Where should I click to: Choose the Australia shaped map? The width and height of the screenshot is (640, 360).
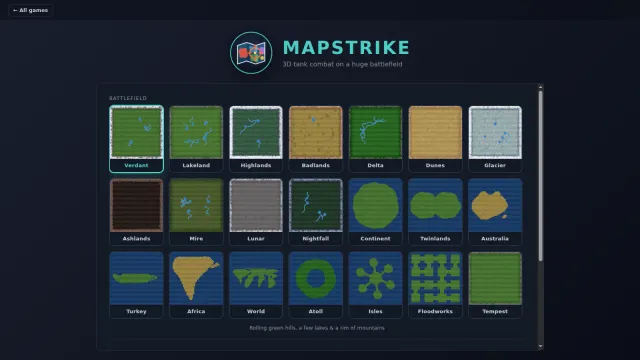pos(495,212)
